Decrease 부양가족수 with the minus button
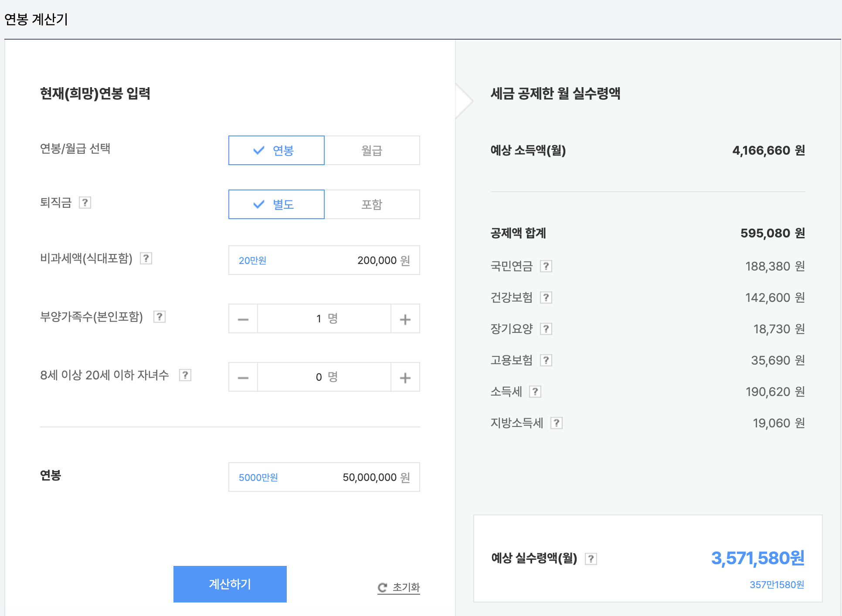Viewport: 842px width, 616px height. (243, 318)
